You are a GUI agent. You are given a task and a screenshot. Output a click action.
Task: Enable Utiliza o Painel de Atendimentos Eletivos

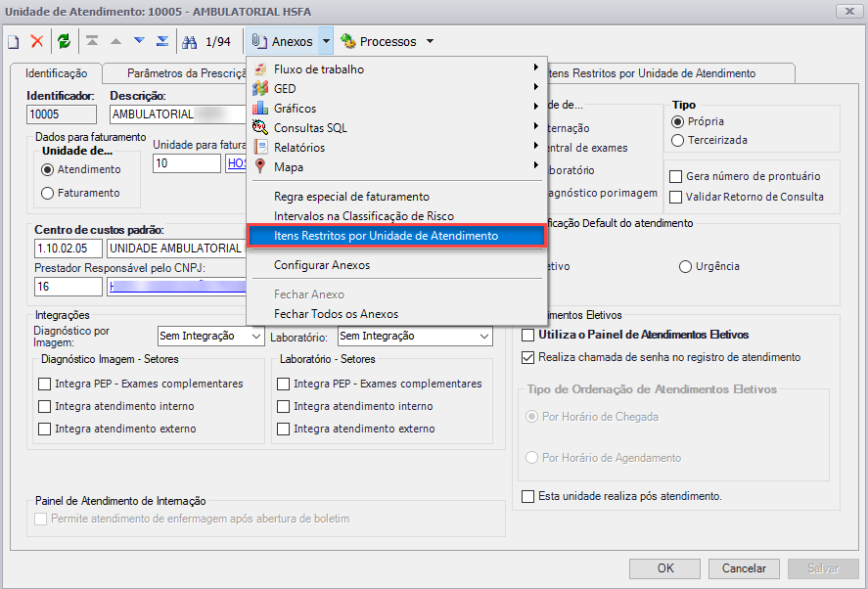pyautogui.click(x=528, y=335)
